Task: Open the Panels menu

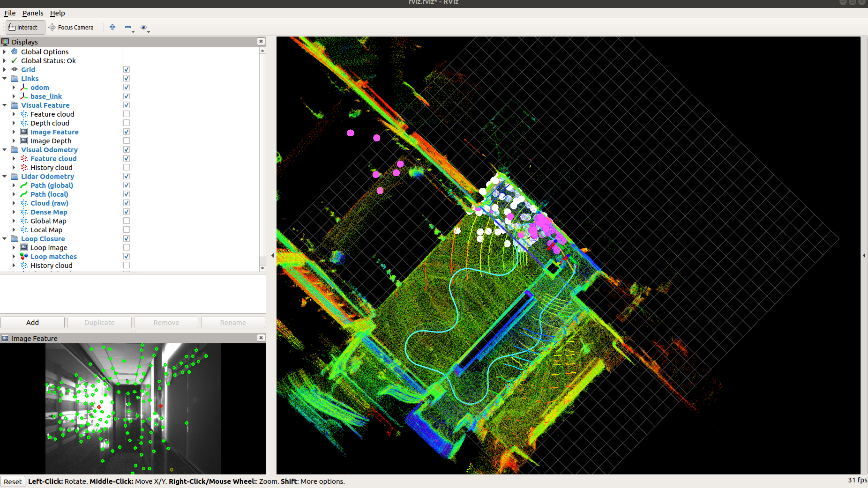Action: [x=33, y=13]
